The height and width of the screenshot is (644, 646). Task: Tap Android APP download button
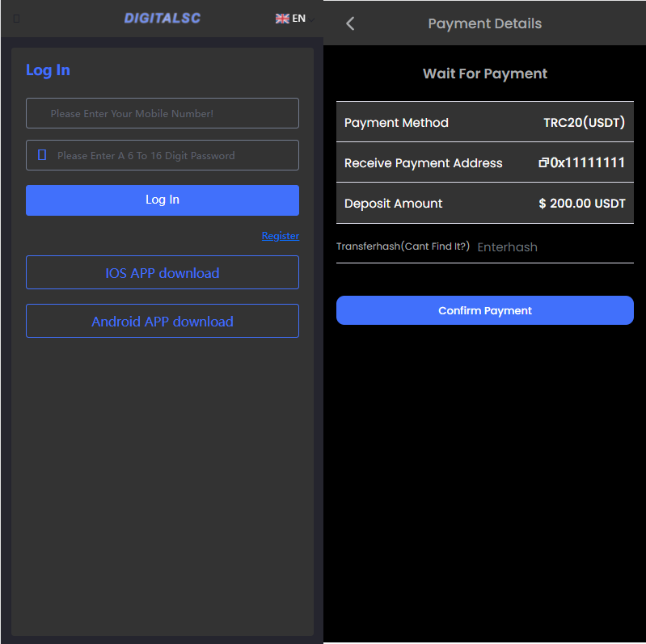(163, 322)
